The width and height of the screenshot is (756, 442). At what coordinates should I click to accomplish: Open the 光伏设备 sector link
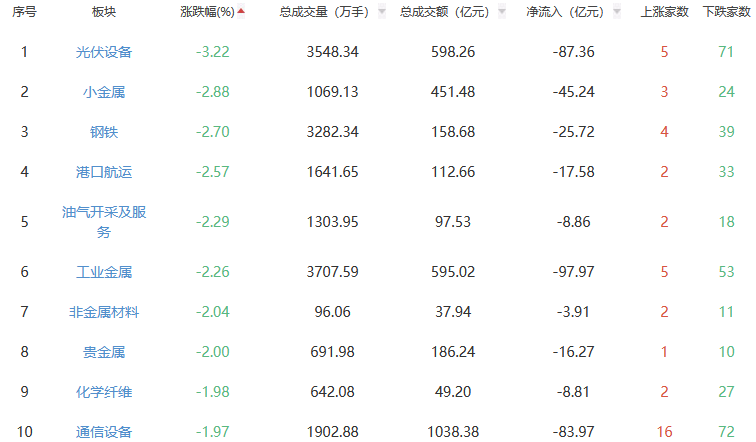pos(103,52)
